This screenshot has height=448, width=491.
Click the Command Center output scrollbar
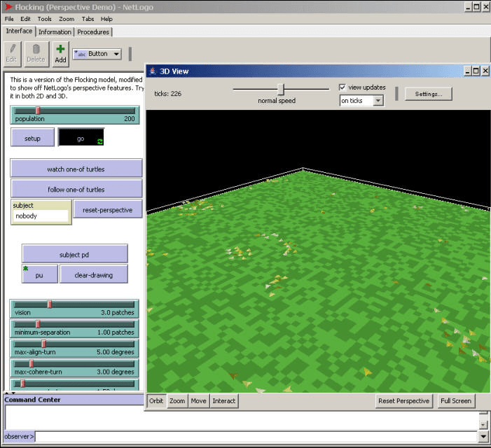point(483,421)
